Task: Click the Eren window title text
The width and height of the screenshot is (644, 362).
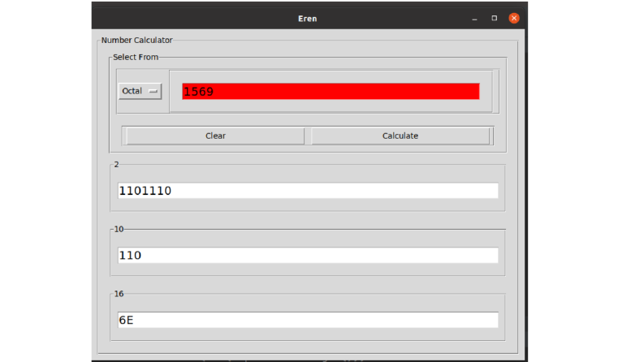Action: point(307,19)
